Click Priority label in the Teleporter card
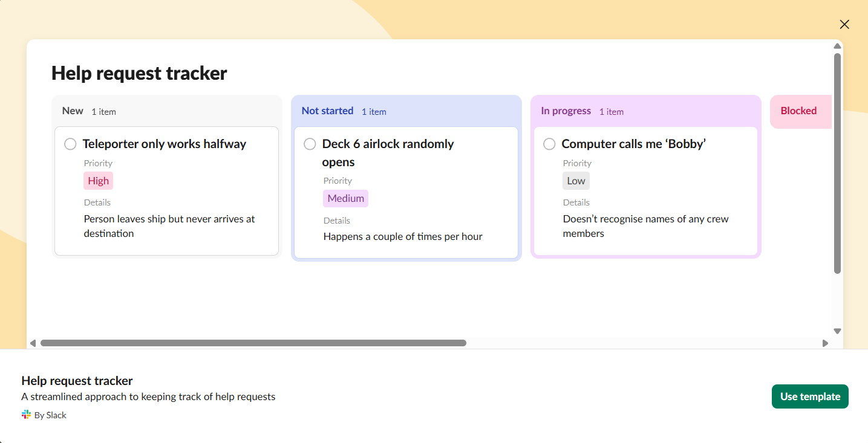The height and width of the screenshot is (443, 868). click(98, 163)
